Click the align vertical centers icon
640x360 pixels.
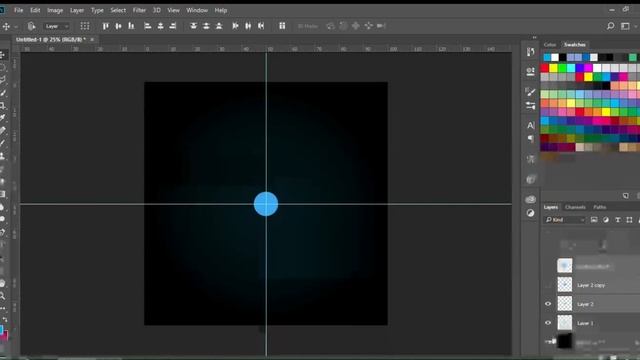coord(118,26)
